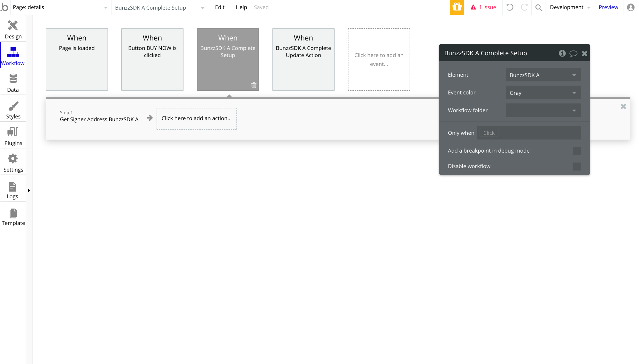Open the Page: details dropdown
Screen dimensions: 639x364
(60, 7)
